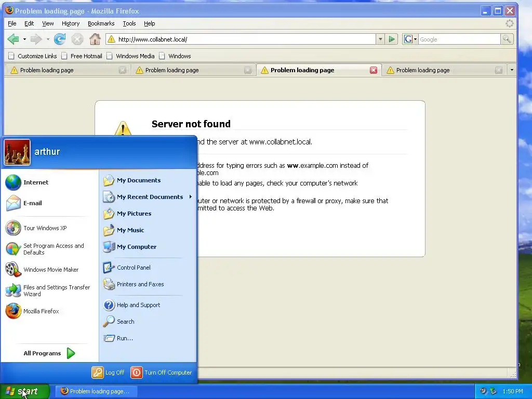Expand My Recent Documents submenu arrow
Screen dimensions: 532x399
(x=191, y=197)
